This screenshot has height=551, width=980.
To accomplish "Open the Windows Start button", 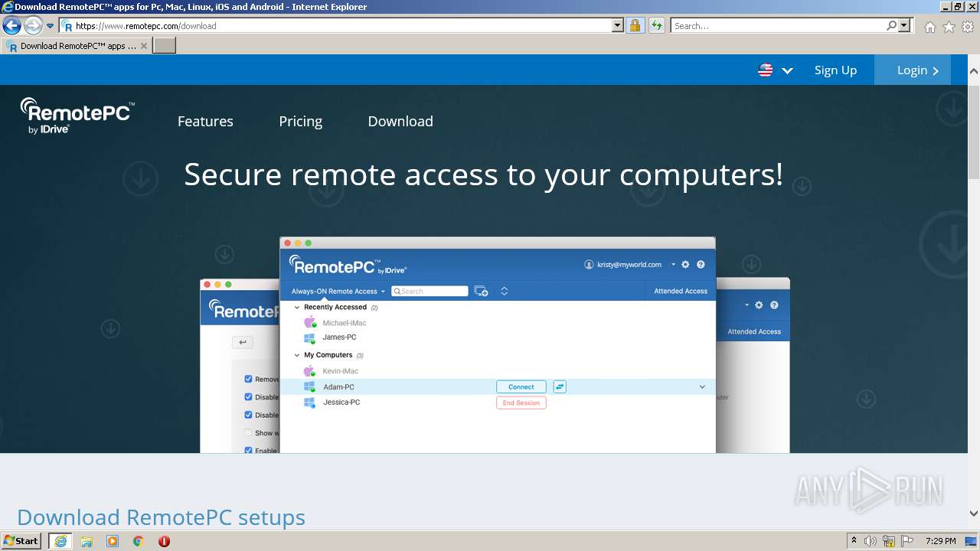I will [21, 541].
